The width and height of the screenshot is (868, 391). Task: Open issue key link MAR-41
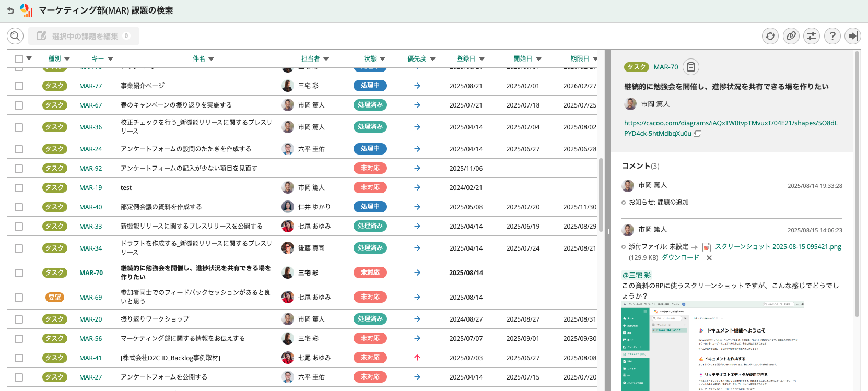click(x=91, y=358)
